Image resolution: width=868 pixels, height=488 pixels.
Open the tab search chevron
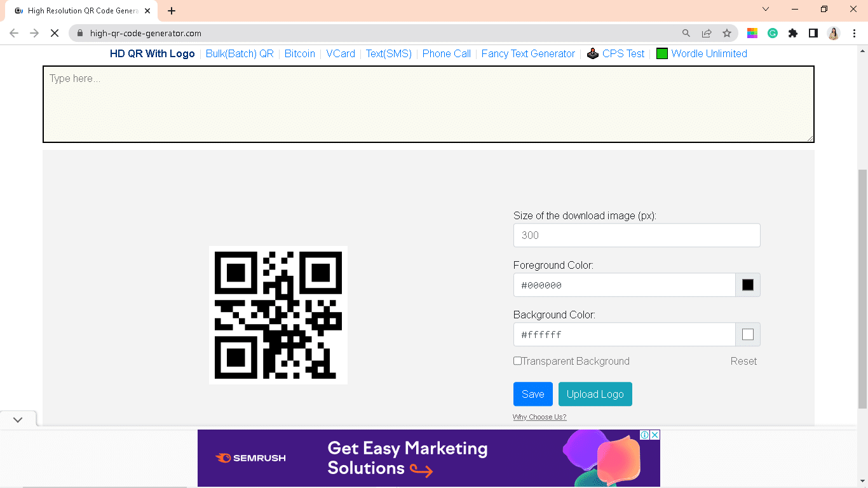click(x=766, y=10)
